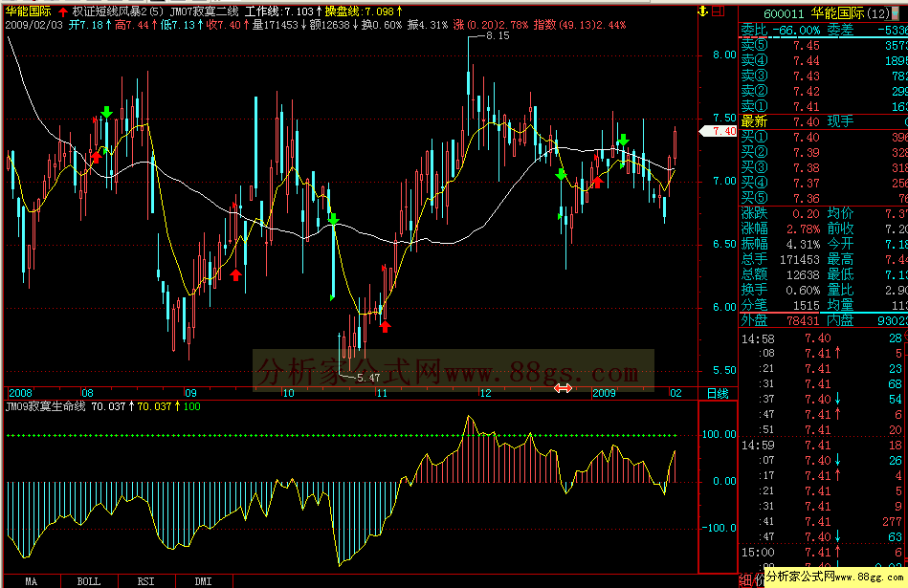
Task: Click the red buy arrow in early November
Action: 385,327
